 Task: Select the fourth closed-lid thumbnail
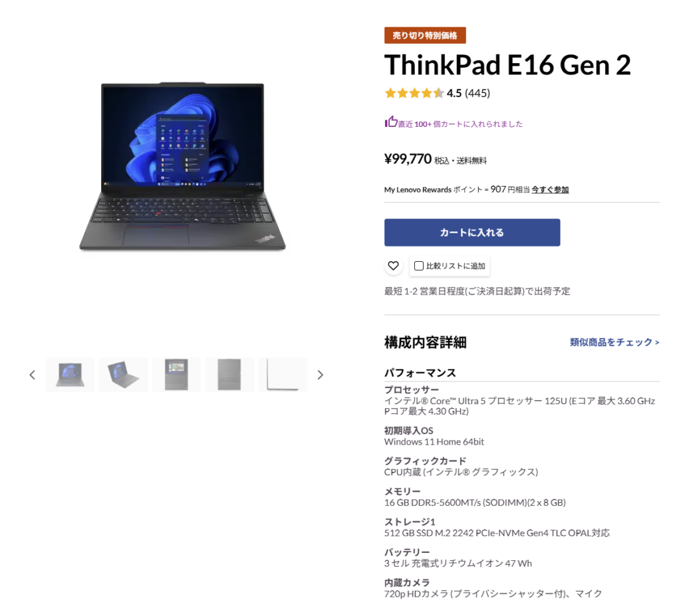[x=229, y=375]
